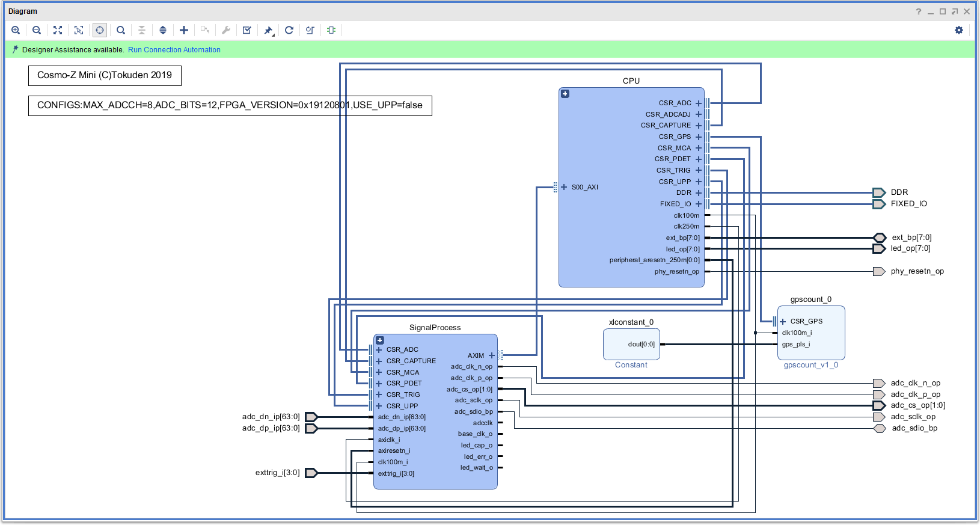Click the Add IP plus icon

pos(184,30)
